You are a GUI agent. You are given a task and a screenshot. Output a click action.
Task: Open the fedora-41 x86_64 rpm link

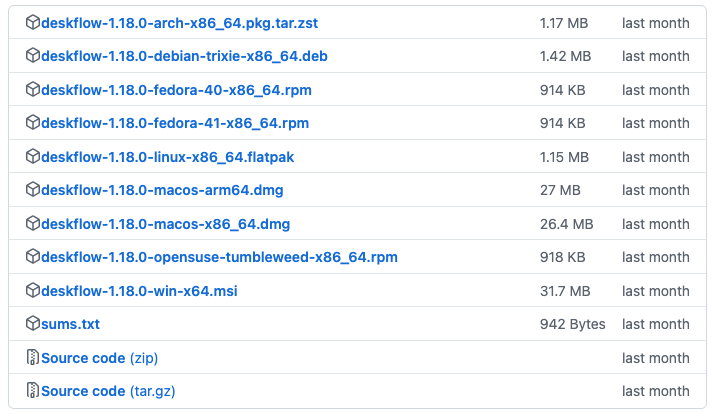tap(175, 123)
